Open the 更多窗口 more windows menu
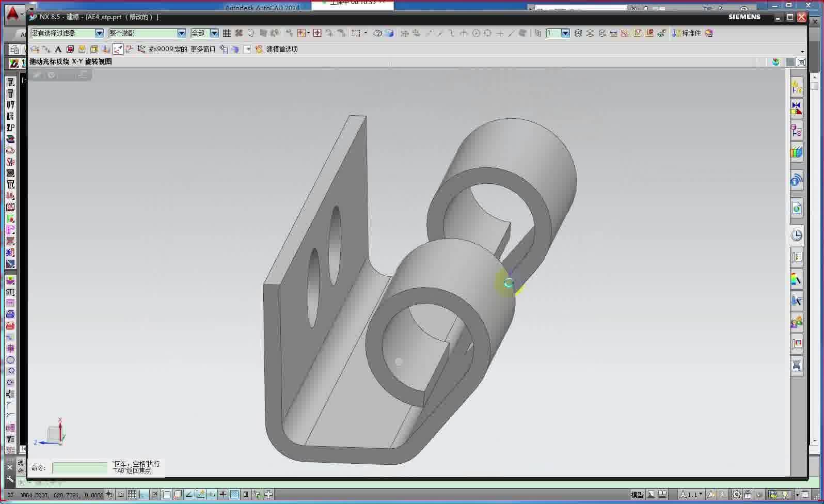824x504 pixels. 203,49
